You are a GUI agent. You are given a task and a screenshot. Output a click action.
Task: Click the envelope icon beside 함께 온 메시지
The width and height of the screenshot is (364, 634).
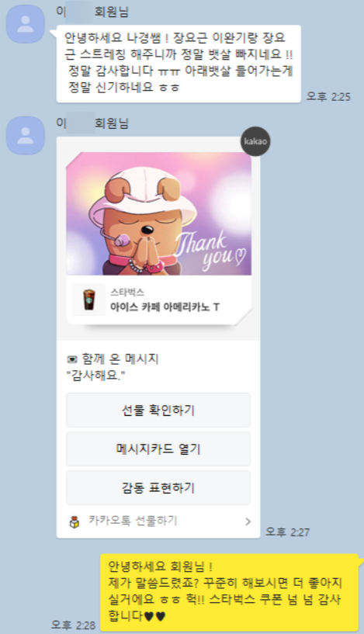pos(72,359)
